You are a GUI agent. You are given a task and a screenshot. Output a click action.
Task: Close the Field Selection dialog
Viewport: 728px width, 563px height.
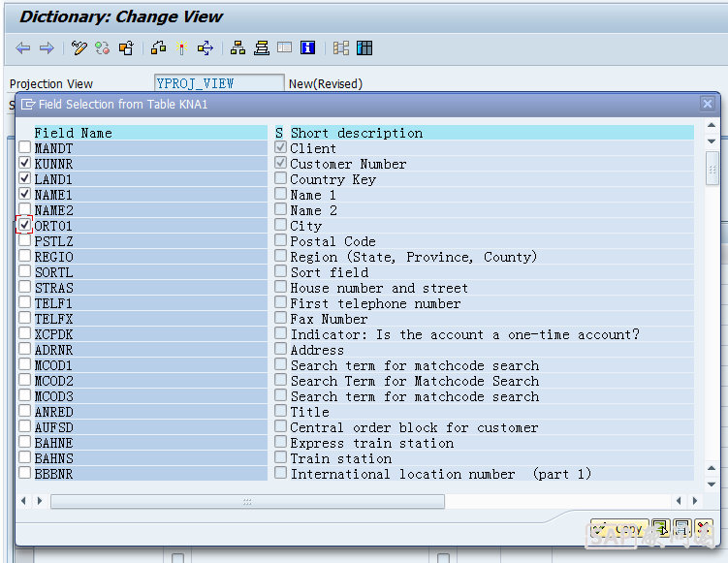coord(708,104)
